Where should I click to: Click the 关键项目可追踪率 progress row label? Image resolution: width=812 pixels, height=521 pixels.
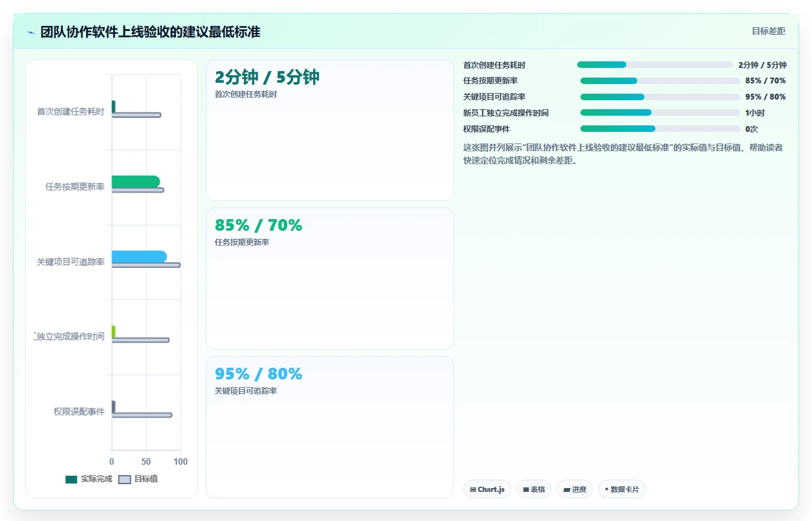[494, 97]
